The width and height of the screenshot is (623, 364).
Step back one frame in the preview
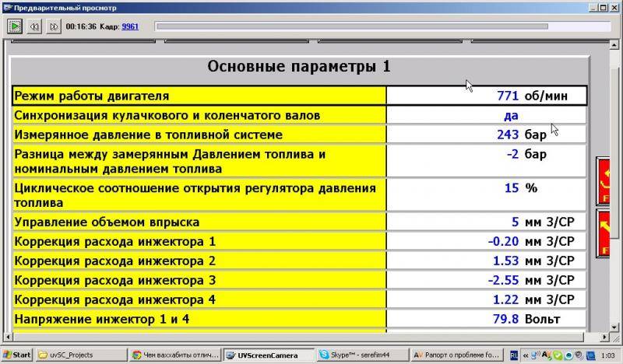click(x=34, y=26)
